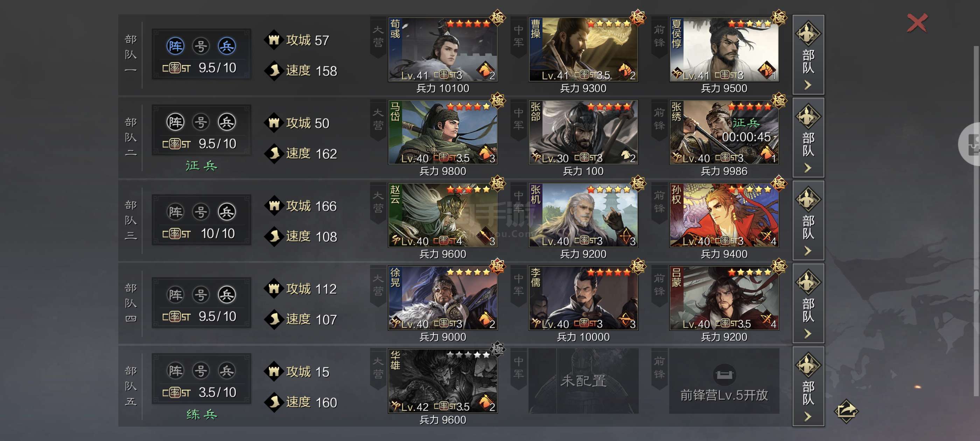The height and width of the screenshot is (441, 980).
Task: Click the share arrow icon at bottom right
Action: click(x=846, y=411)
